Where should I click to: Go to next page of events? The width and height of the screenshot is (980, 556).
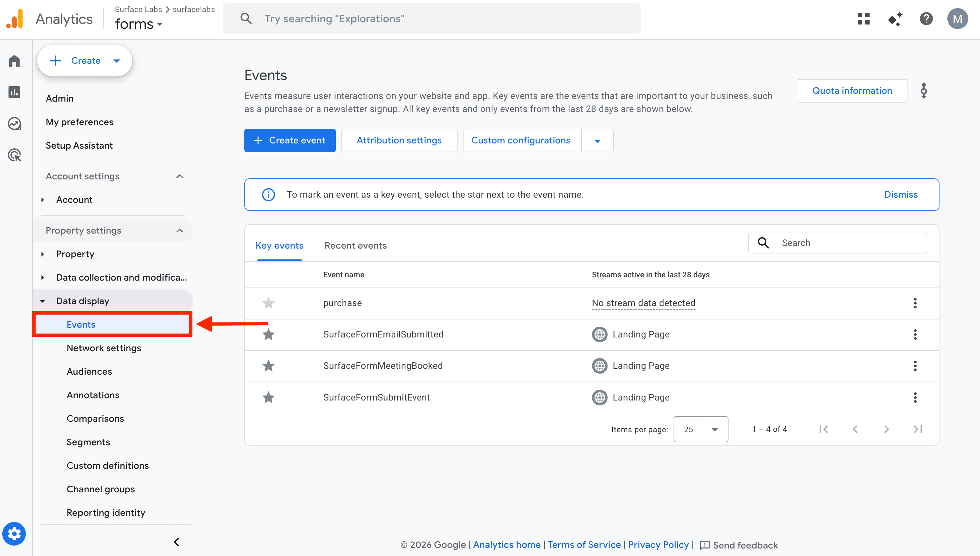887,429
